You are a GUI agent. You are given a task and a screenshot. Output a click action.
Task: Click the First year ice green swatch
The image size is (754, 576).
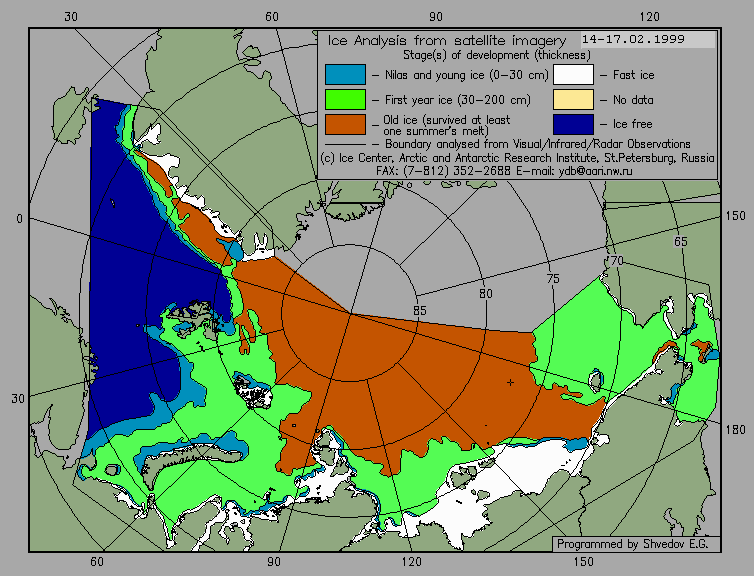coord(345,100)
